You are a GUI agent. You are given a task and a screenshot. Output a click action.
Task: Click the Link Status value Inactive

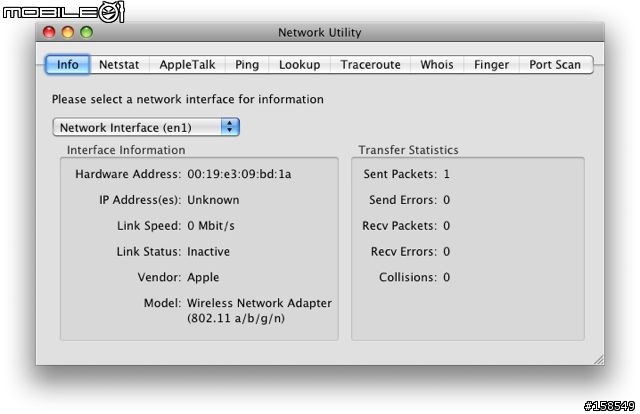pos(208,252)
